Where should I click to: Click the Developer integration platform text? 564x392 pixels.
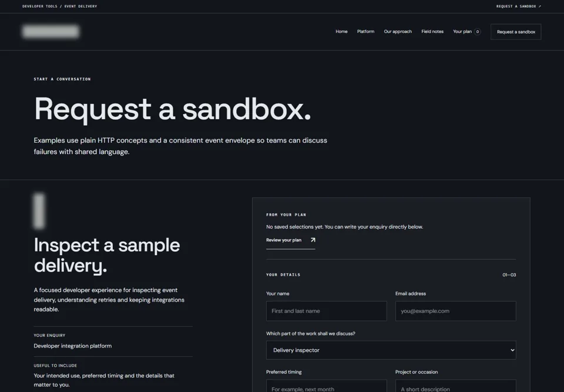point(73,346)
